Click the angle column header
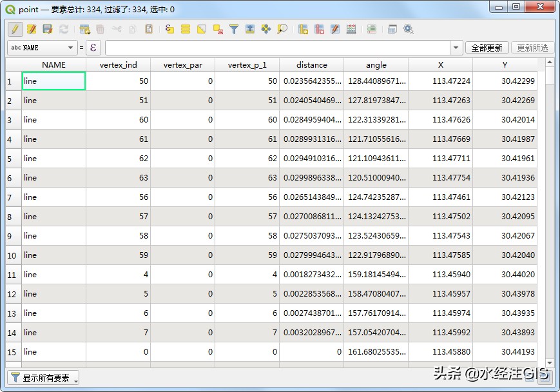Image resolution: width=560 pixels, height=392 pixels. 376,64
